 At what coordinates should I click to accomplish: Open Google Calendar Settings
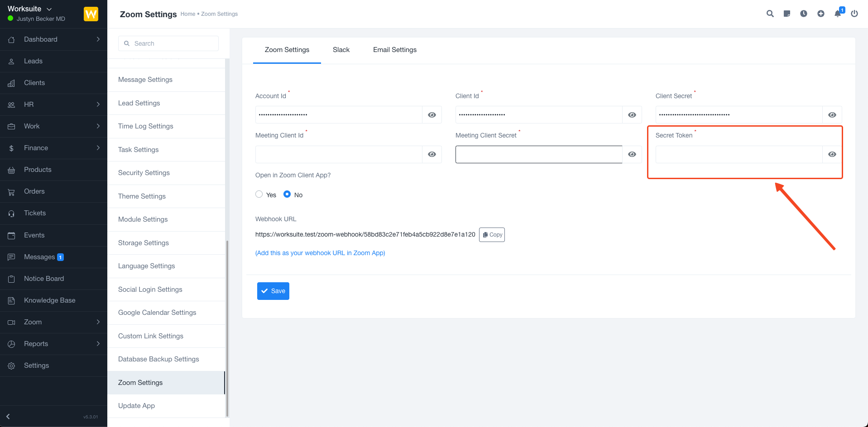point(166,313)
